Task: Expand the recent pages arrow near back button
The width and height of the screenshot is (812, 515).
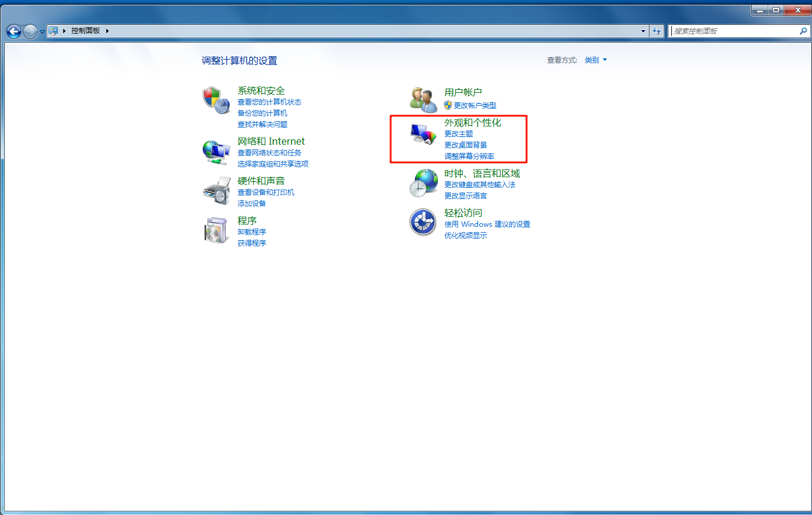Action: click(x=42, y=32)
